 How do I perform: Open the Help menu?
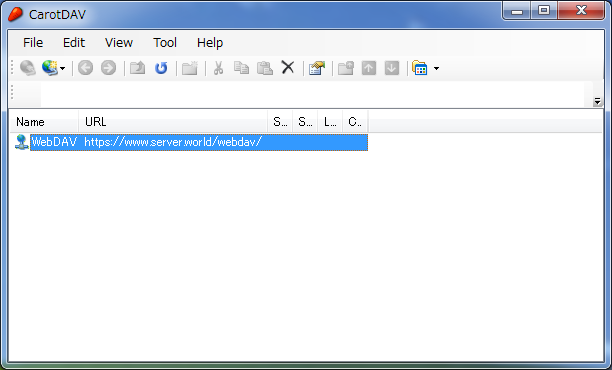tap(210, 42)
